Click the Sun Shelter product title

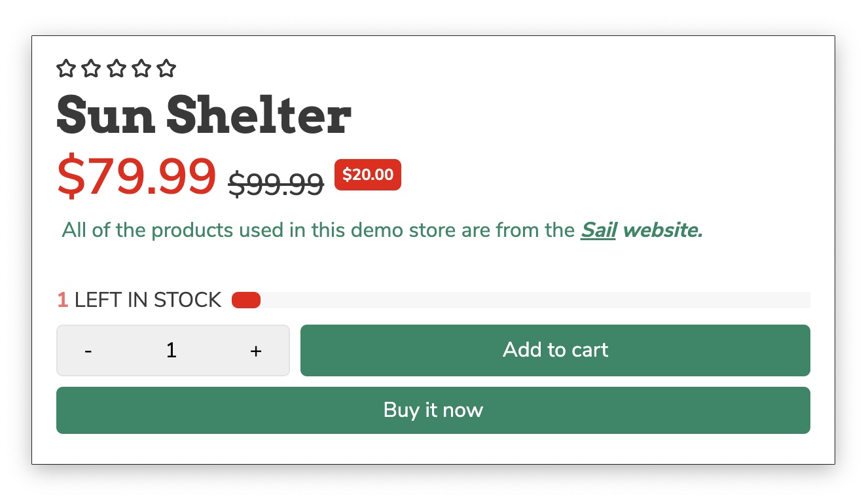[204, 116]
